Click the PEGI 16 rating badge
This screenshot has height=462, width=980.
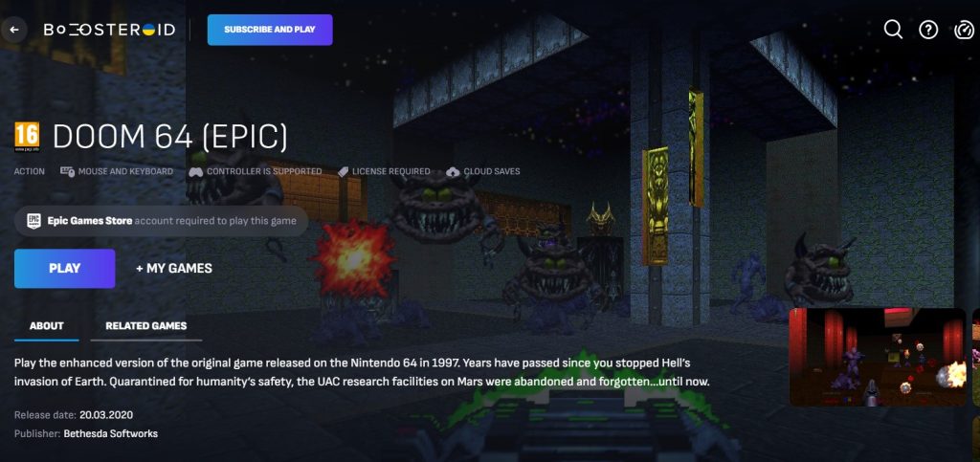pos(27,138)
